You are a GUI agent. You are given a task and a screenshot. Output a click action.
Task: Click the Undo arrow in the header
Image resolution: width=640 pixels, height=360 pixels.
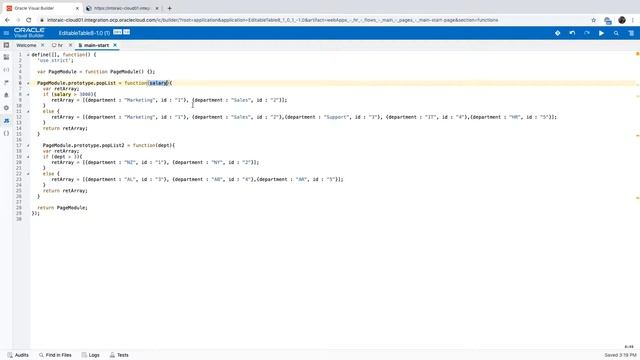click(x=572, y=33)
